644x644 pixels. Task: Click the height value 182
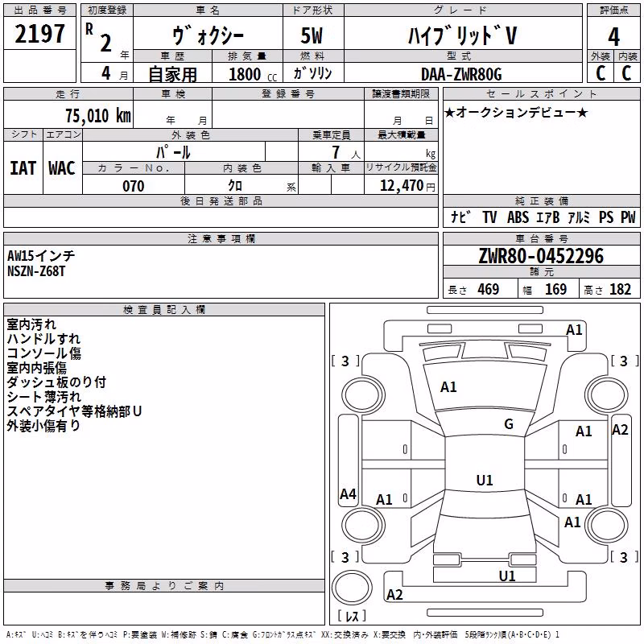click(620, 290)
